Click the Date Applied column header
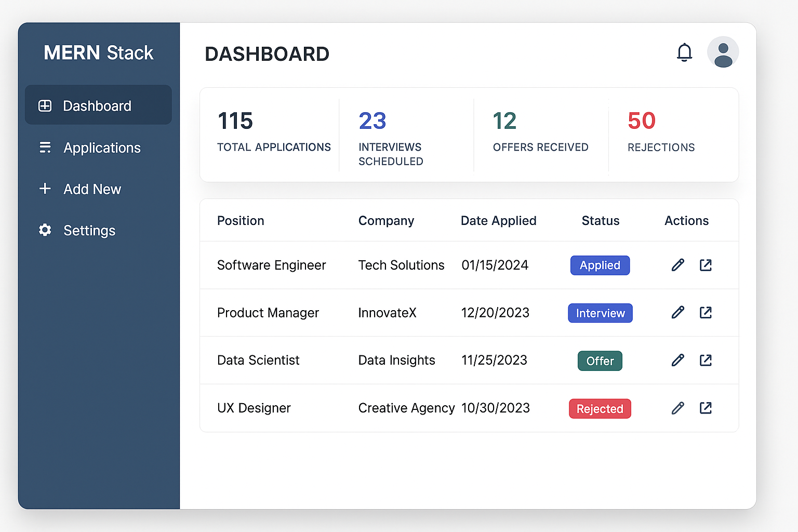Screen dimensions: 798x532 tap(498, 221)
